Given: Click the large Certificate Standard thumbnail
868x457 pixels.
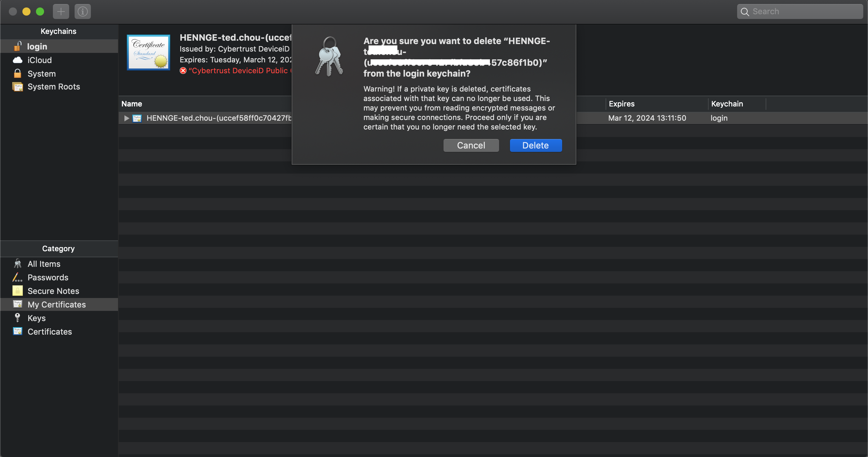Looking at the screenshot, I should click(x=149, y=52).
